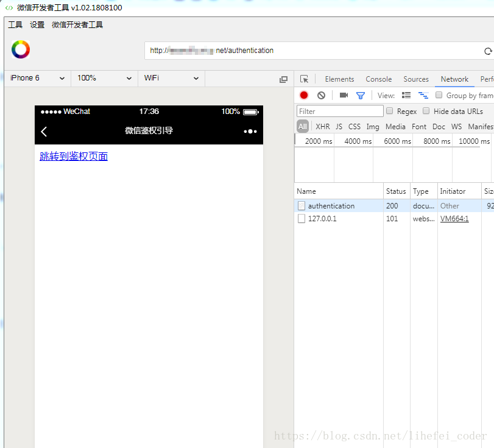
Task: Sort by the Name column header
Action: (339, 191)
